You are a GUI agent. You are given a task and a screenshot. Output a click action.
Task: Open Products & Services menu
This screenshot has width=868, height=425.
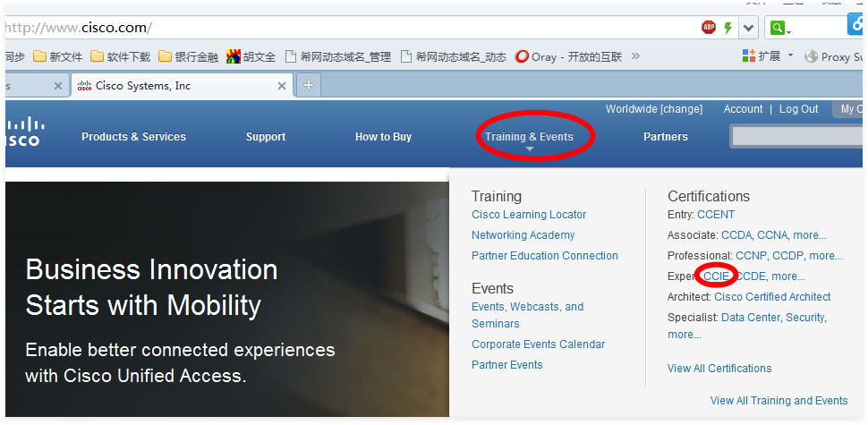coord(134,137)
